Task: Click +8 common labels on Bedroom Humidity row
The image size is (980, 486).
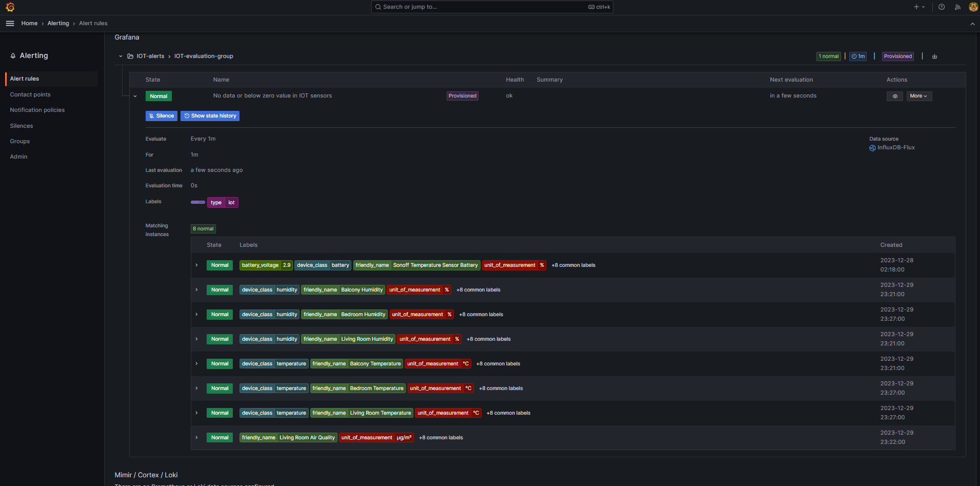Action: click(x=481, y=315)
